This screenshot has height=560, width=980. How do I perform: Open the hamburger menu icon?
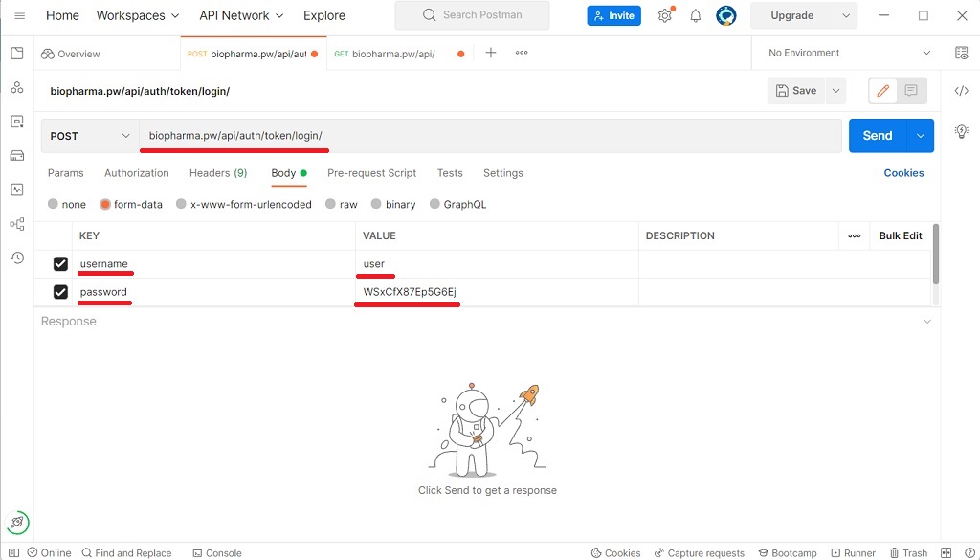[x=19, y=15]
